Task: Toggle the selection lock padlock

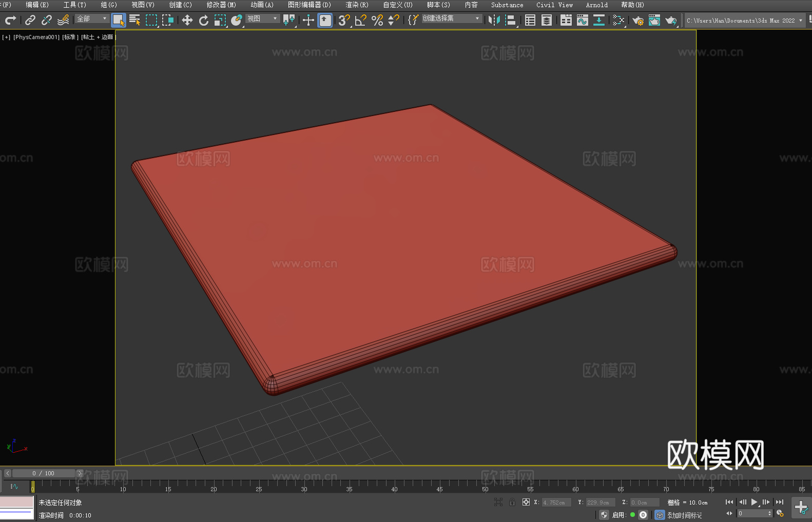Action: (512, 502)
